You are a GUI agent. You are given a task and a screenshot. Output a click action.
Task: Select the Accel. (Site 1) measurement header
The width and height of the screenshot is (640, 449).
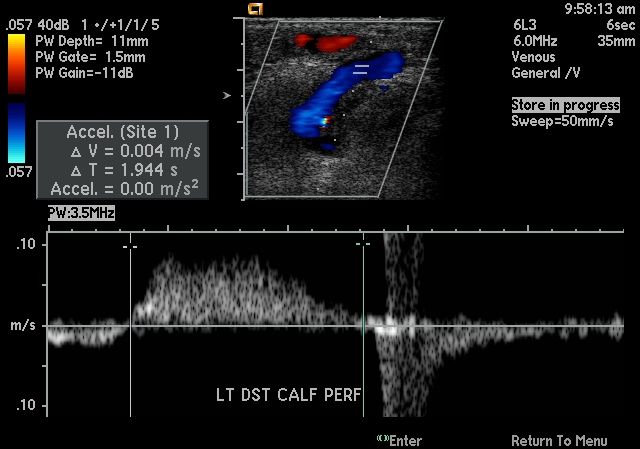point(122,132)
